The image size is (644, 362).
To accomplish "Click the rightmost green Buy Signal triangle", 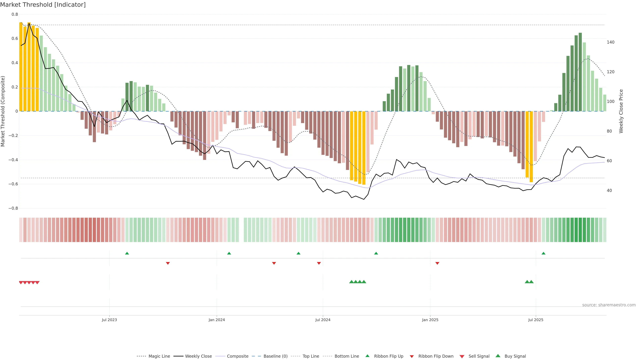I will pos(531,282).
